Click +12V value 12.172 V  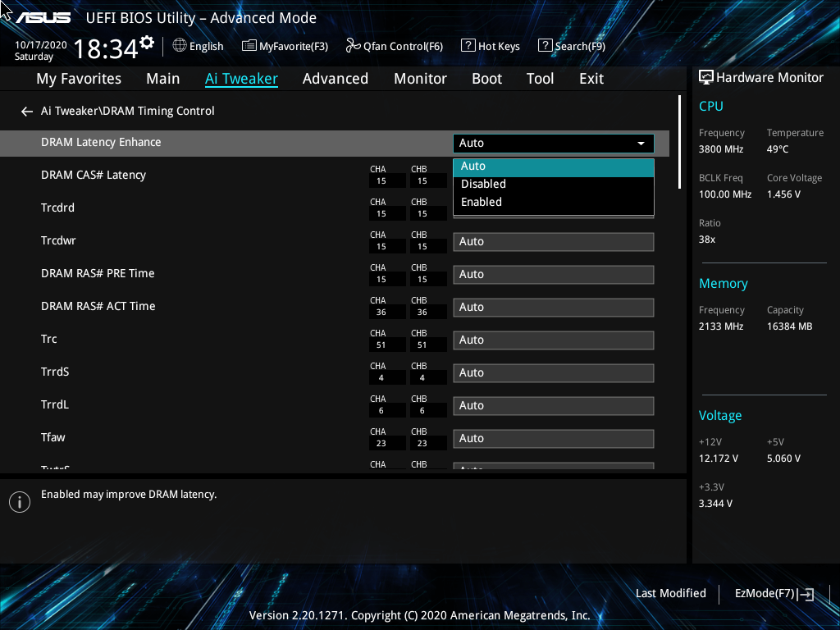click(719, 459)
